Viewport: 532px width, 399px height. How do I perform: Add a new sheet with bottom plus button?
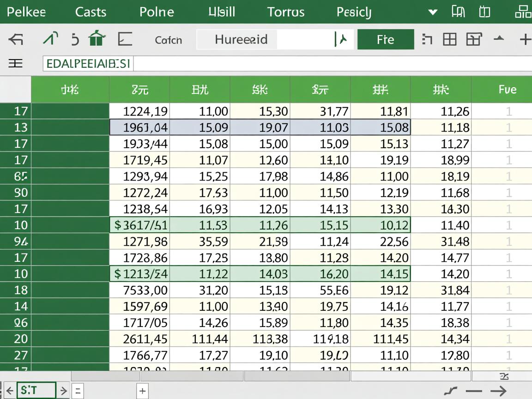(143, 391)
